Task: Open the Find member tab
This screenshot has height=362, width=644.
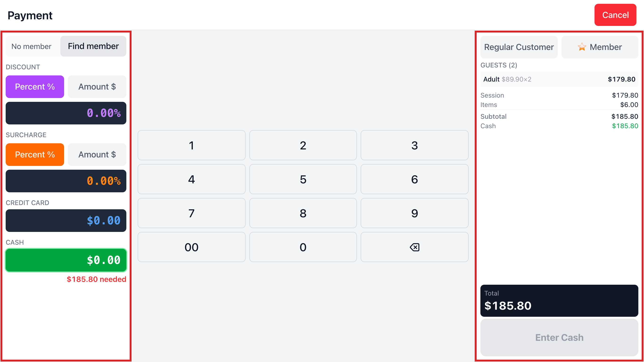Action: pos(93,46)
